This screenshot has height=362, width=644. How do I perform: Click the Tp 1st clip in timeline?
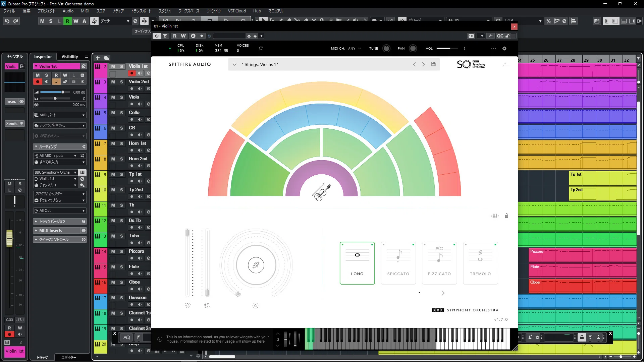pyautogui.click(x=602, y=178)
